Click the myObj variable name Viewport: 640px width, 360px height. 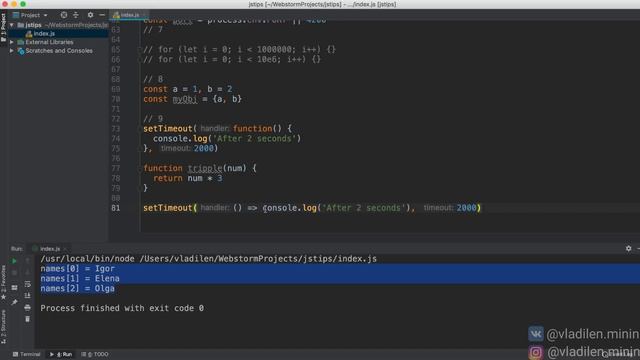tap(185, 99)
